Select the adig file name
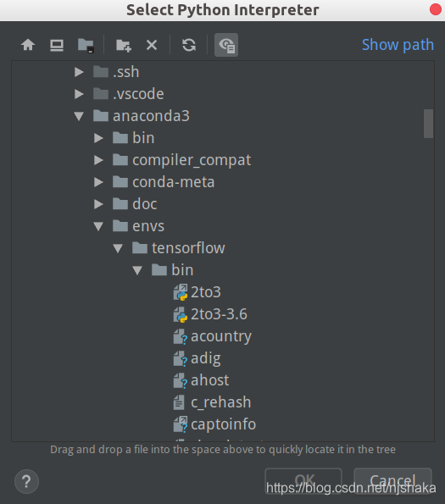Viewport: 445px width, 504px height. [x=206, y=358]
